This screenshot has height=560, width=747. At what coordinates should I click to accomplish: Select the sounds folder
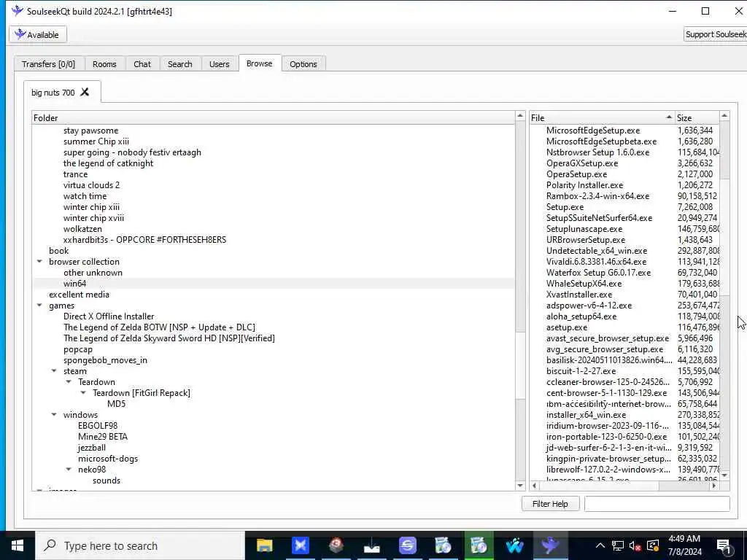tap(107, 481)
